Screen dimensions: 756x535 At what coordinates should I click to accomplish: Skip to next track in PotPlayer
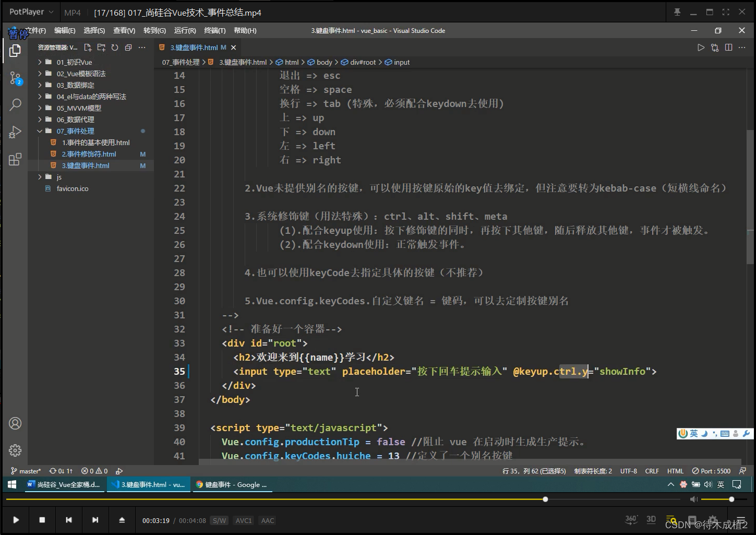(x=95, y=520)
